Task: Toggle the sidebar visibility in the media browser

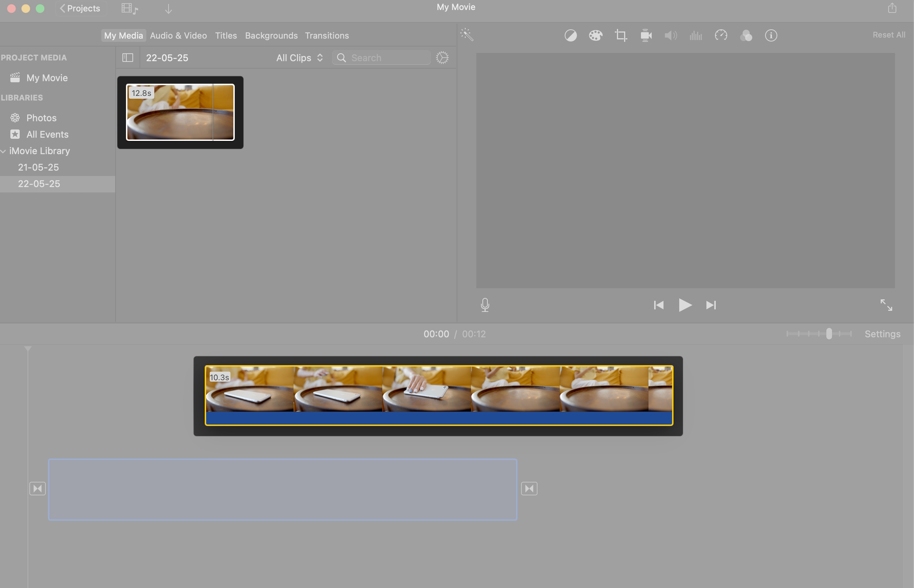Action: (127, 57)
